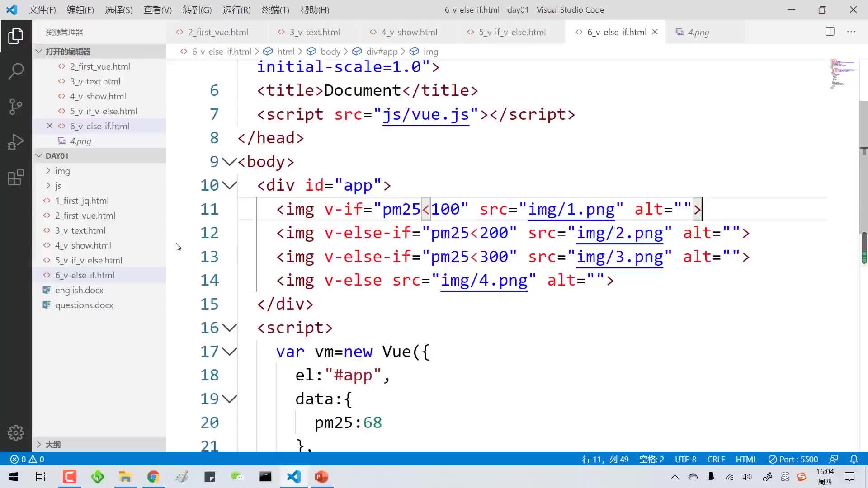Open File Explorer from the taskbar
The height and width of the screenshot is (488, 868).
[x=125, y=477]
